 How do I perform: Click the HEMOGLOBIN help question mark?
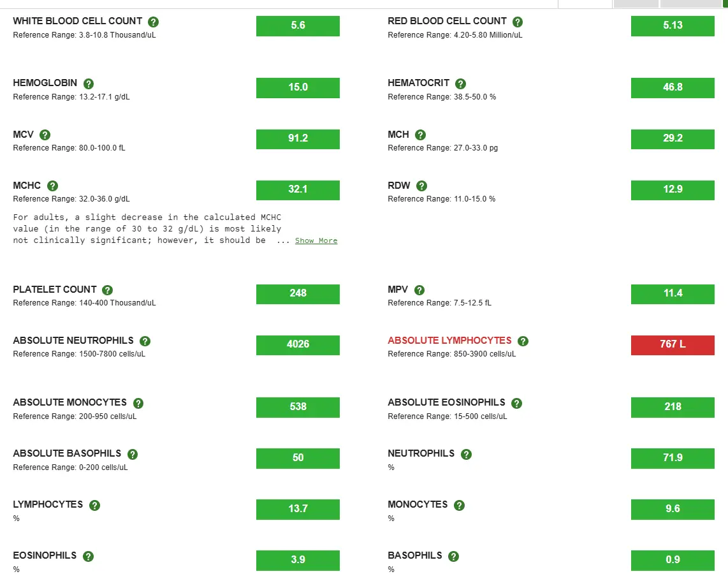[x=88, y=84]
